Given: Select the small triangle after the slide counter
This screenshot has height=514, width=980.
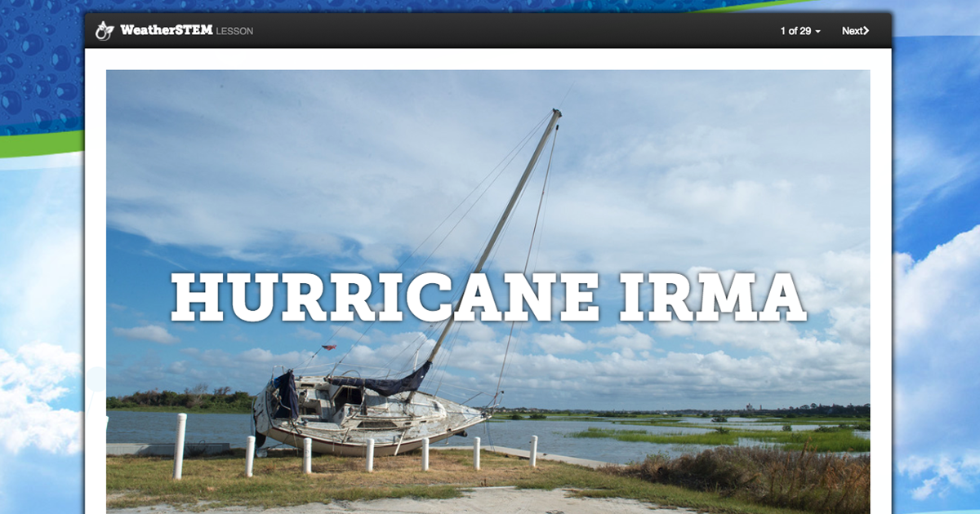Looking at the screenshot, I should point(819,31).
